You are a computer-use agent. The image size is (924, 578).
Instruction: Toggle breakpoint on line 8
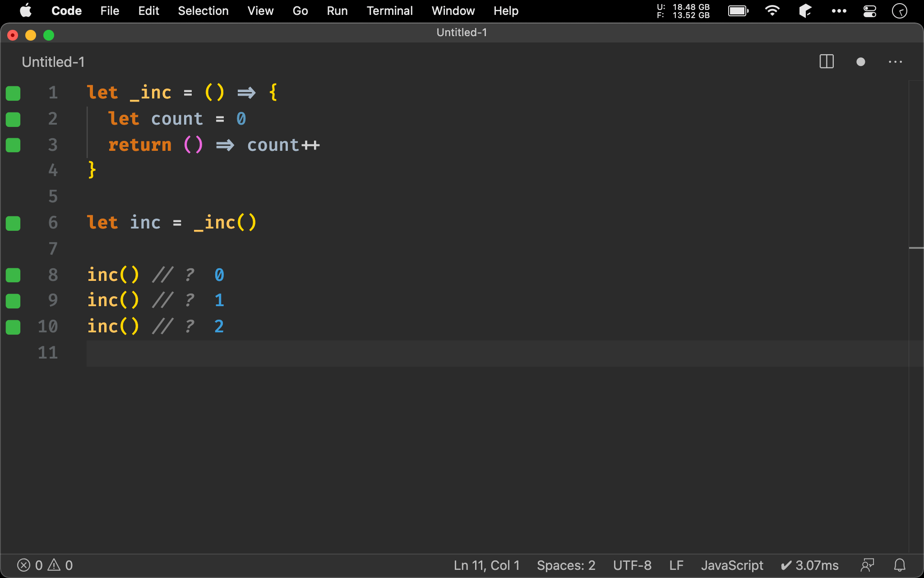13,274
